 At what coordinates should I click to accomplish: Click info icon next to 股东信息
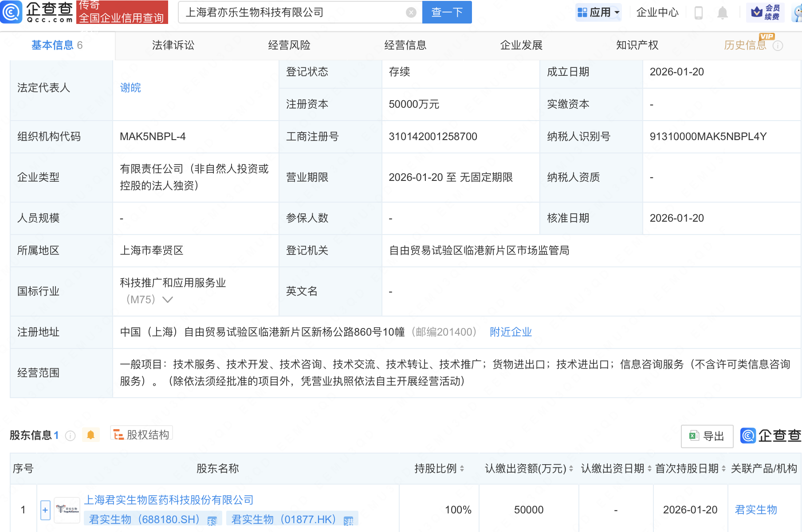[70, 436]
